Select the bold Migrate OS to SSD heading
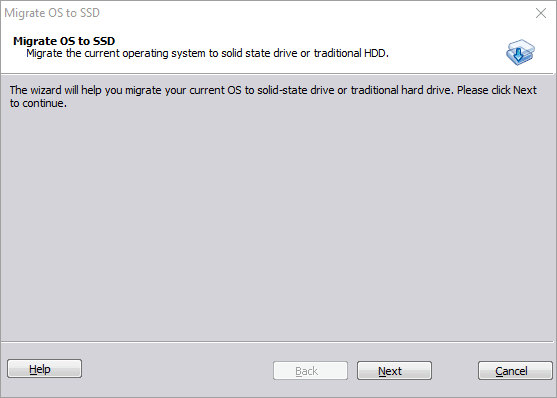Image resolution: width=557 pixels, height=398 pixels. click(64, 41)
